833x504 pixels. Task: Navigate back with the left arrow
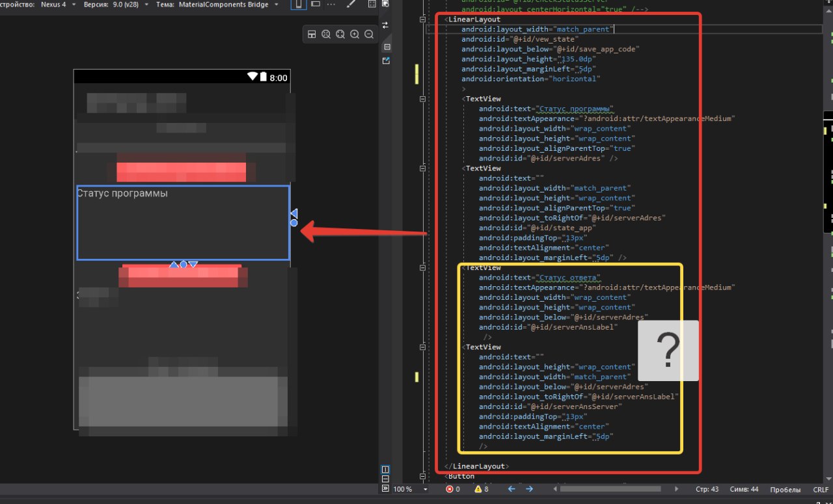click(x=512, y=489)
